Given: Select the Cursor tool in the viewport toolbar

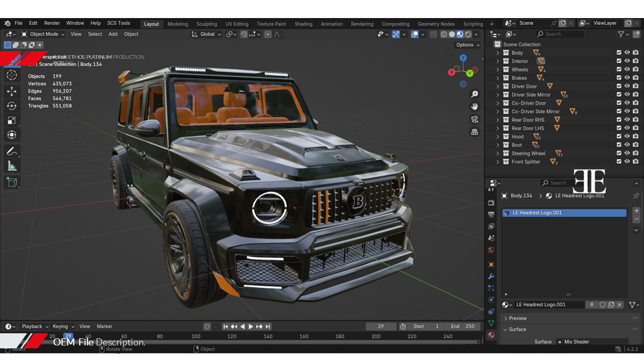Looking at the screenshot, I should click(12, 75).
